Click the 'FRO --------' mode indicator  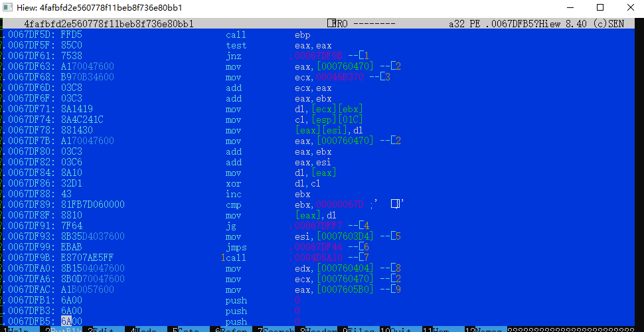(x=361, y=24)
